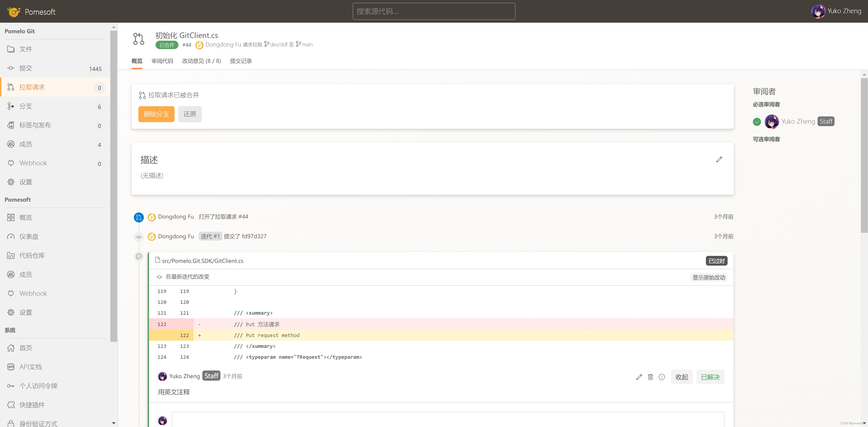Open 个人访问令牌 access tokens page

click(38, 386)
